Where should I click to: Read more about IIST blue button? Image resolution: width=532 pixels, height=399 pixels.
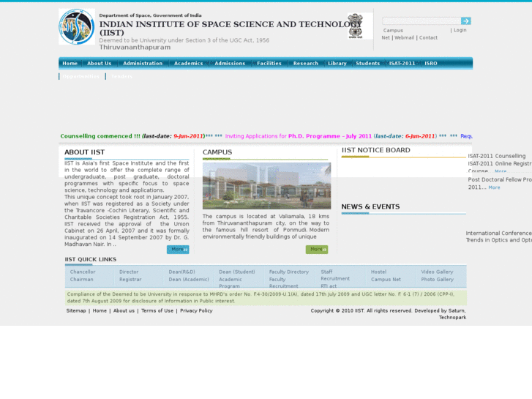[178, 250]
